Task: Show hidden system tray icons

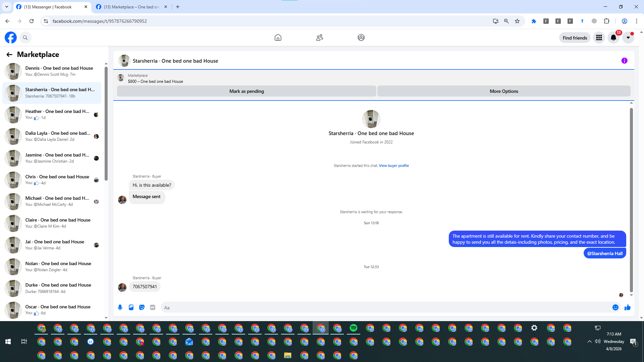Action: 589,342
